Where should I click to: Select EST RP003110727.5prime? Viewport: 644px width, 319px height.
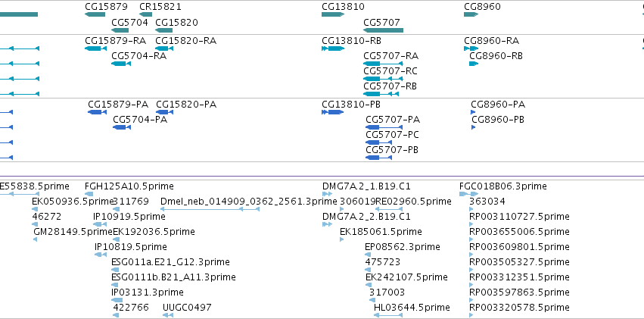(471, 224)
